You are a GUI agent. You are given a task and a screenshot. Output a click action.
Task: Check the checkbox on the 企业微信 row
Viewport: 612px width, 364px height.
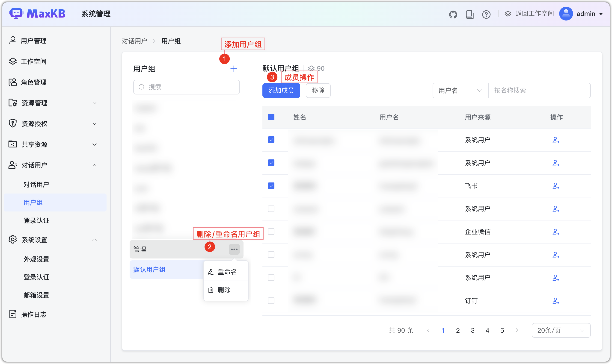(x=271, y=232)
